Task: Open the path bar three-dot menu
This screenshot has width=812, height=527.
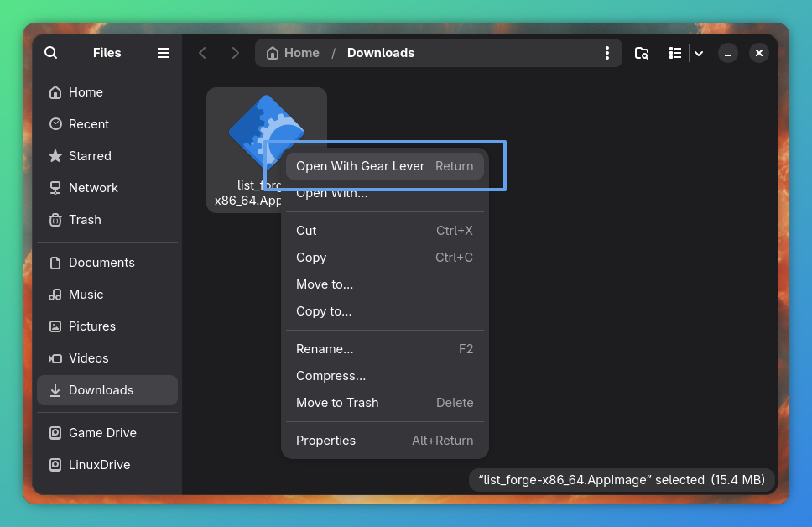Action: pos(607,53)
